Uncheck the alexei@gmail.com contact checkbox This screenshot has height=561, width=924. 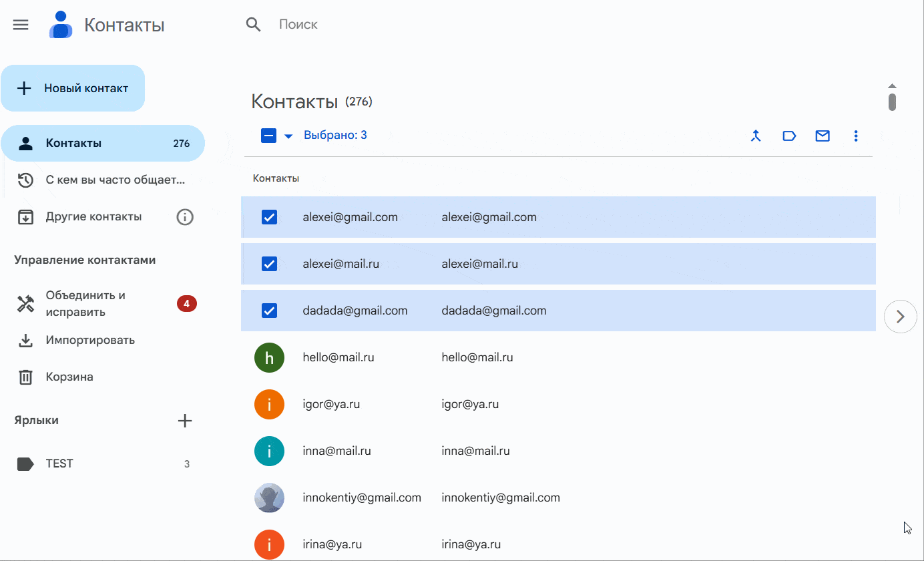click(269, 217)
